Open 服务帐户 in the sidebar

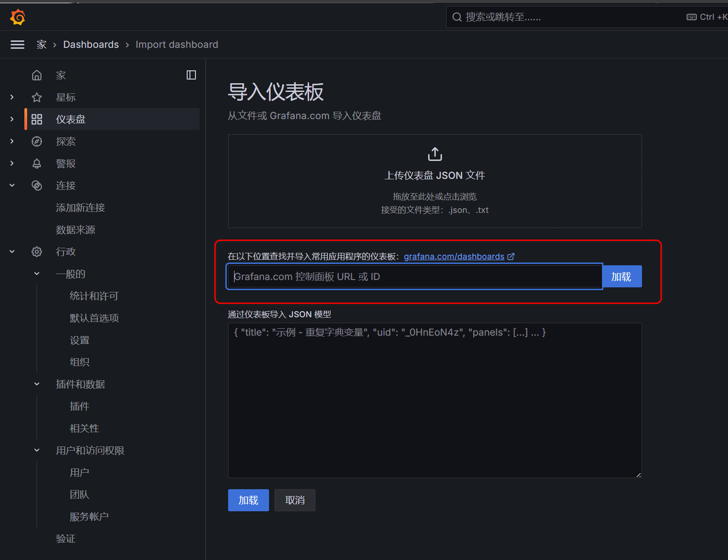pyautogui.click(x=89, y=516)
